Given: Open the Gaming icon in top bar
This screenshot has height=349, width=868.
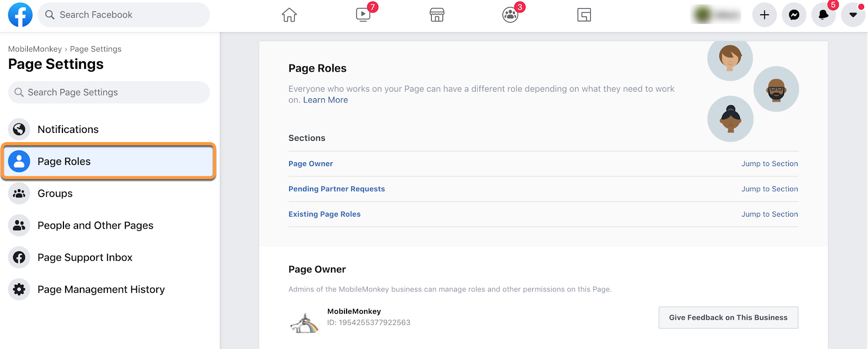Looking at the screenshot, I should tap(584, 15).
